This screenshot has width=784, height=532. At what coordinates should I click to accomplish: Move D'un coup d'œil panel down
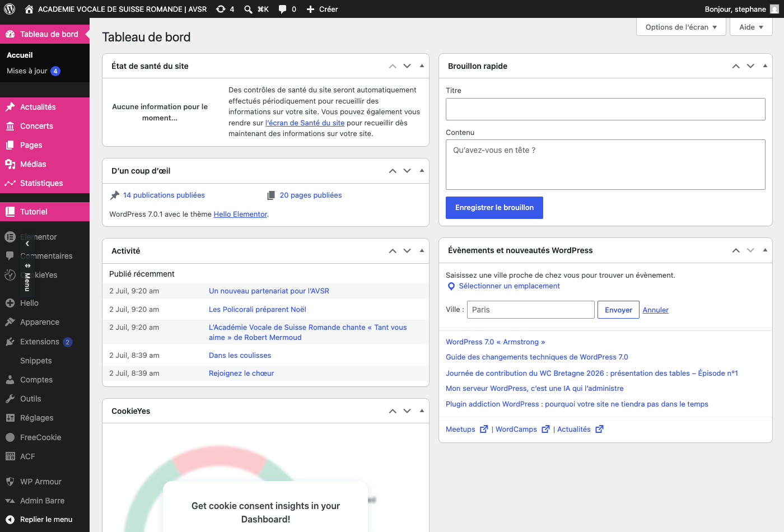pyautogui.click(x=407, y=171)
